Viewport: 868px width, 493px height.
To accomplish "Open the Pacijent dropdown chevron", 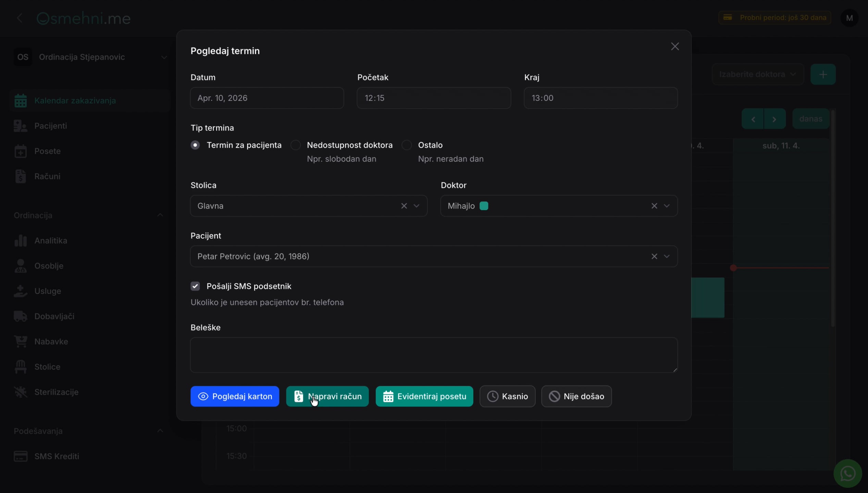I will pos(666,256).
